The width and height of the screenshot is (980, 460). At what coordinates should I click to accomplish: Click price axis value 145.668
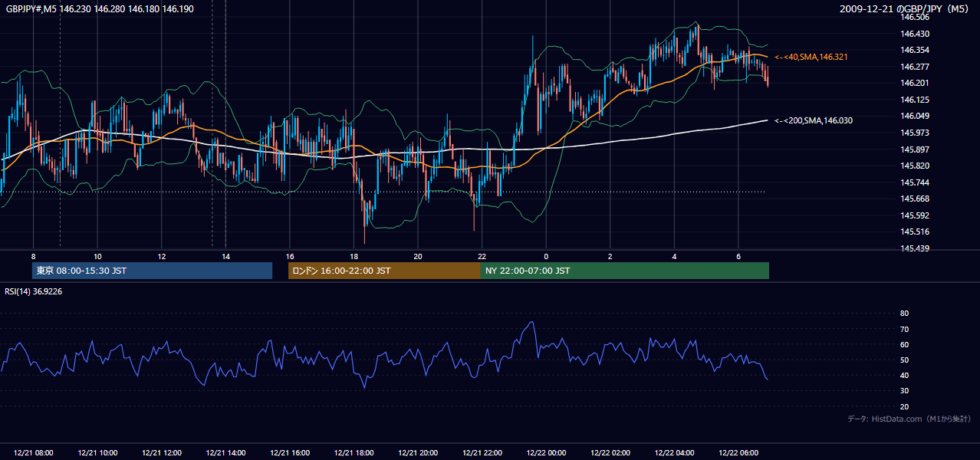[915, 199]
